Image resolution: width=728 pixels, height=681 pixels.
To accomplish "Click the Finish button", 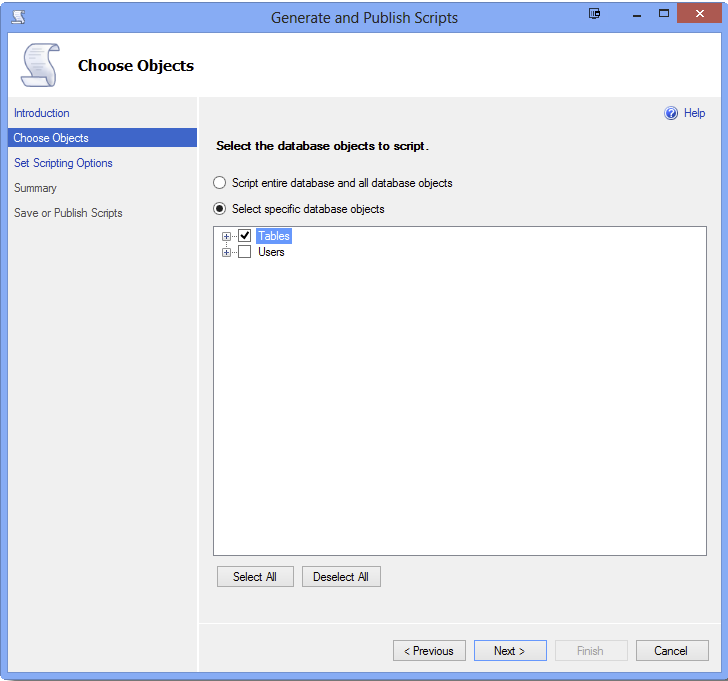I will click(x=591, y=651).
